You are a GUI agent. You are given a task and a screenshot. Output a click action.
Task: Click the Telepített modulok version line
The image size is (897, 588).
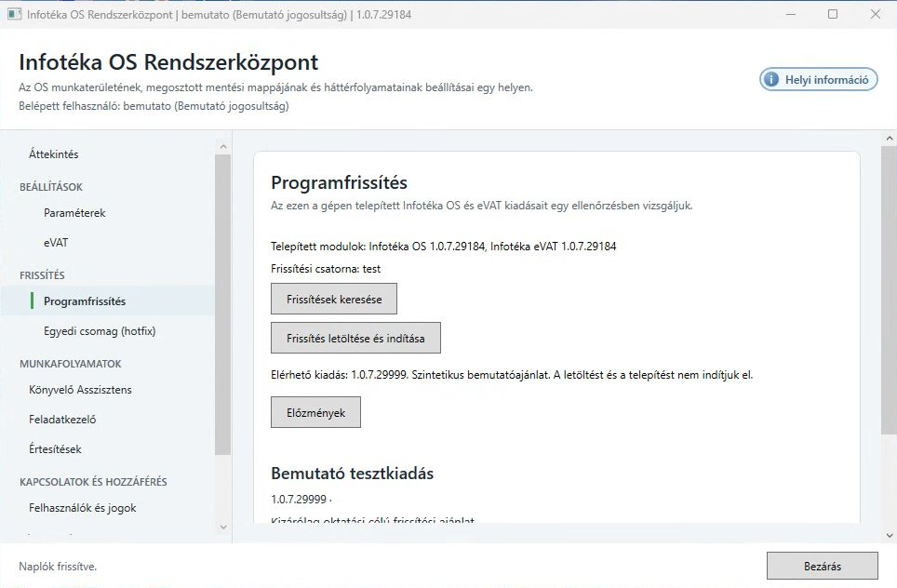[x=443, y=247]
